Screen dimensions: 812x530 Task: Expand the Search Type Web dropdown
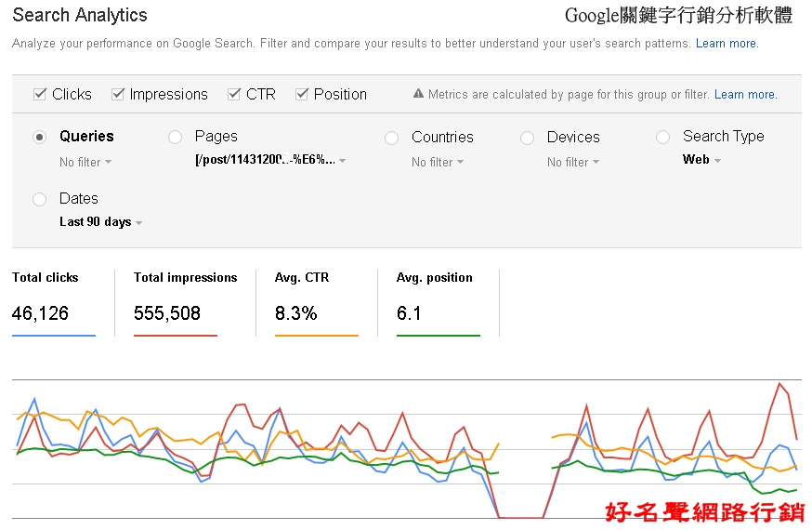(701, 160)
